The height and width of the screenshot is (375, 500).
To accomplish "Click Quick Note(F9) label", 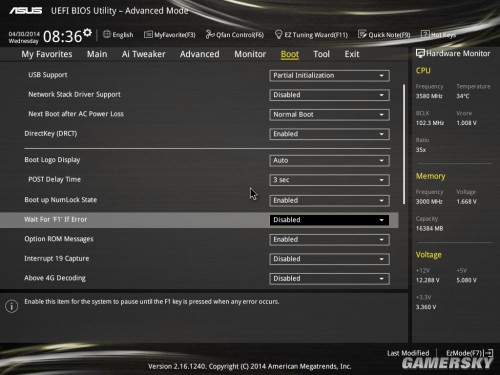I will click(389, 35).
